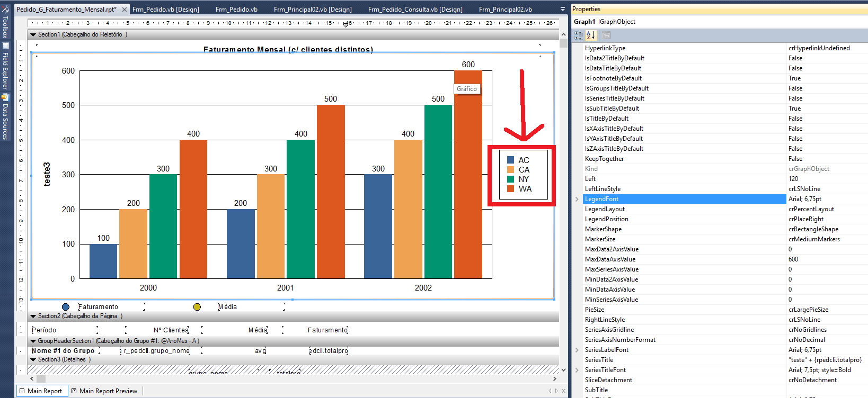This screenshot has width=868, height=398.
Task: Show the Categorized view in Properties
Action: click(x=578, y=35)
